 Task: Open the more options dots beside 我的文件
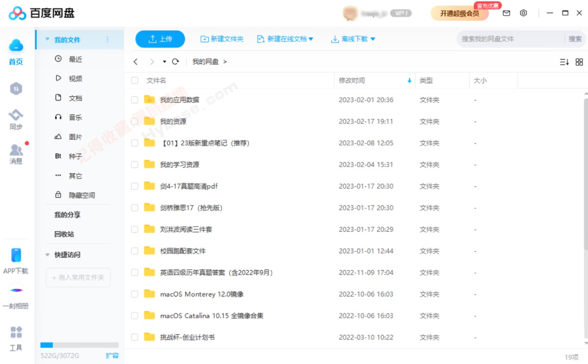(107, 40)
